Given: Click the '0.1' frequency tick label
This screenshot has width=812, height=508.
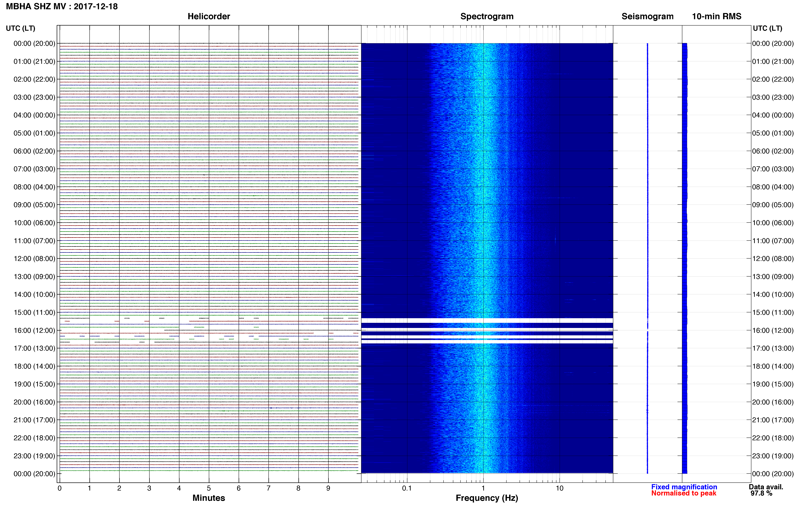Looking at the screenshot, I should tap(407, 488).
